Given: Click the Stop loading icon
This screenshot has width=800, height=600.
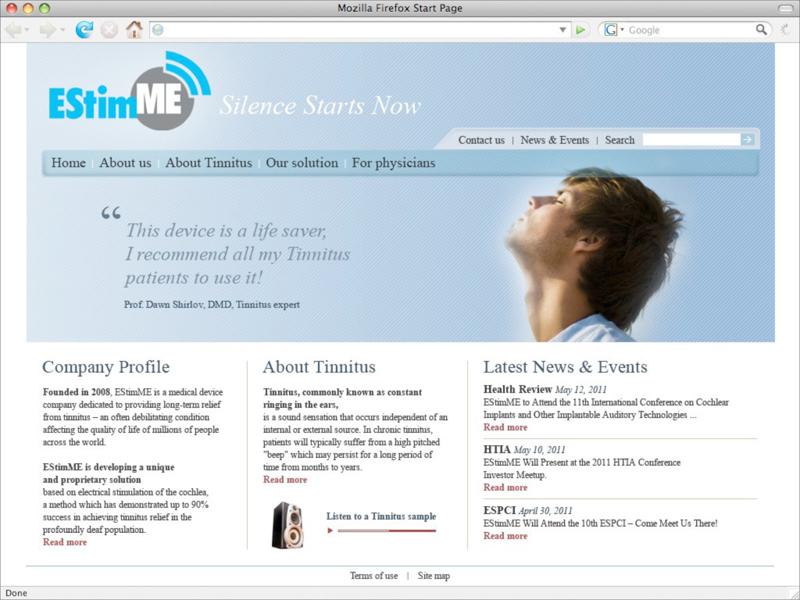Looking at the screenshot, I should point(109,30).
